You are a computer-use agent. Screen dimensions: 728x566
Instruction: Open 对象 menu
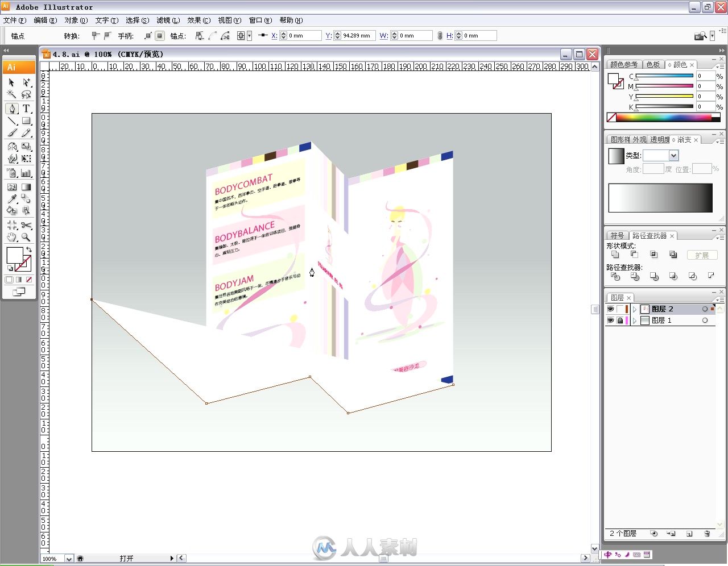(76, 20)
